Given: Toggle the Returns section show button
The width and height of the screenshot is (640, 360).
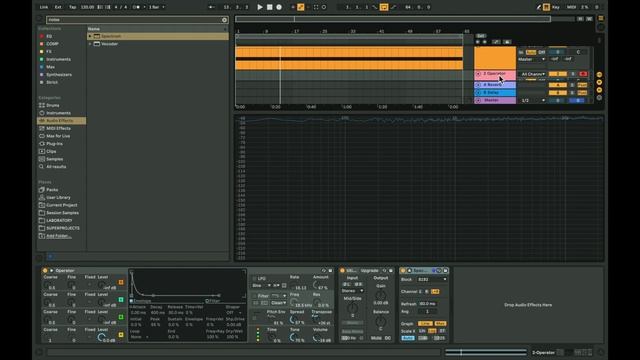Looking at the screenshot, I should tap(599, 82).
